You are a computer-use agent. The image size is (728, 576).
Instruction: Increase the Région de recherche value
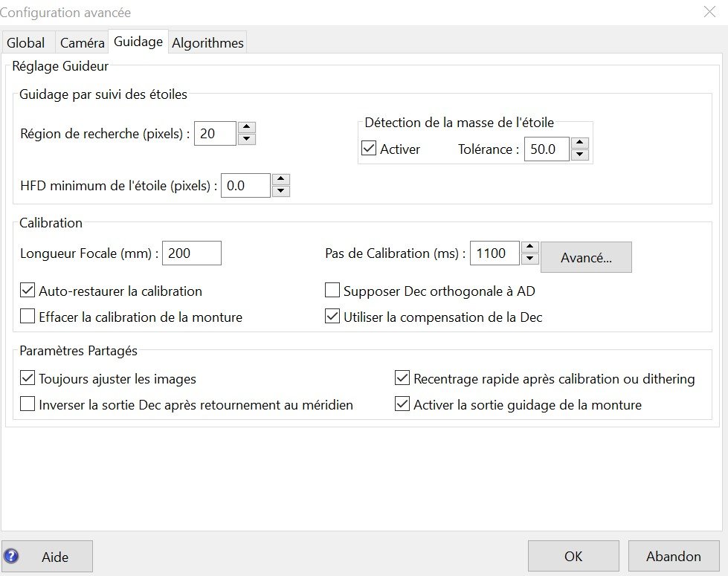tap(248, 128)
